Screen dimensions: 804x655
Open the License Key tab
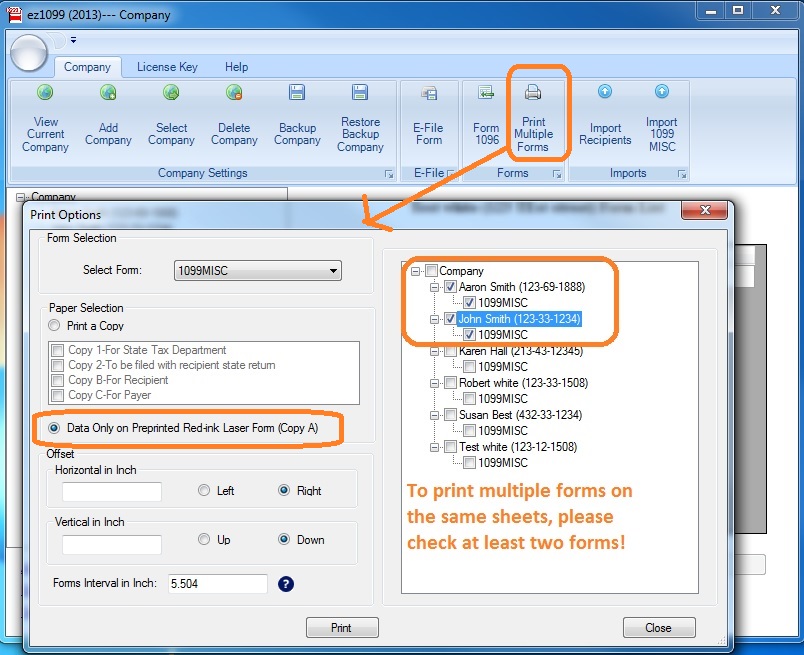167,67
